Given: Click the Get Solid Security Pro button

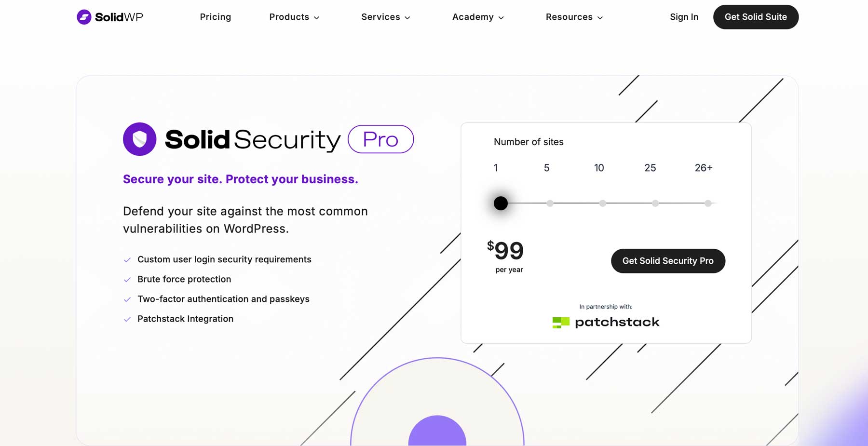Looking at the screenshot, I should pos(668,261).
